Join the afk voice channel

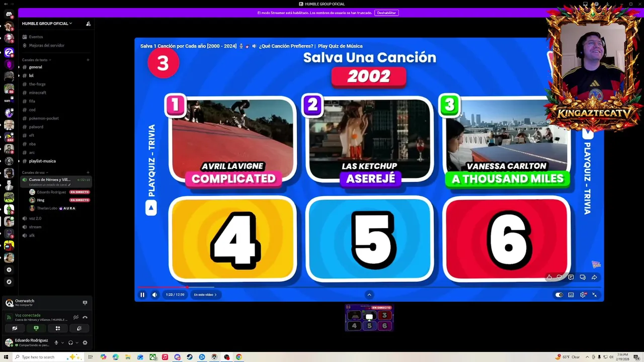55,235
